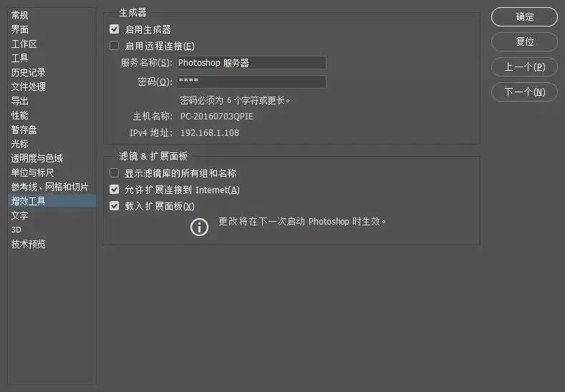The image size is (565, 392).
Task: Click the 密码 password field
Action: click(x=251, y=82)
